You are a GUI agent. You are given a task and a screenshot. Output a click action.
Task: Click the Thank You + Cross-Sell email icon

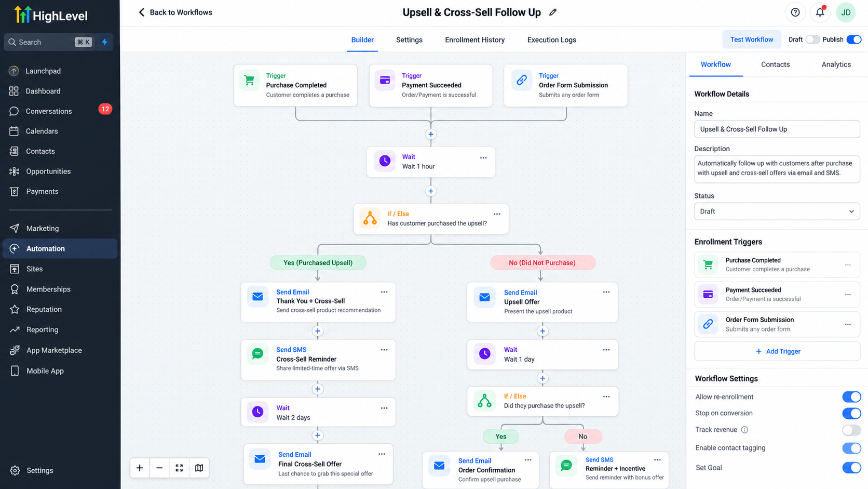[x=257, y=297]
